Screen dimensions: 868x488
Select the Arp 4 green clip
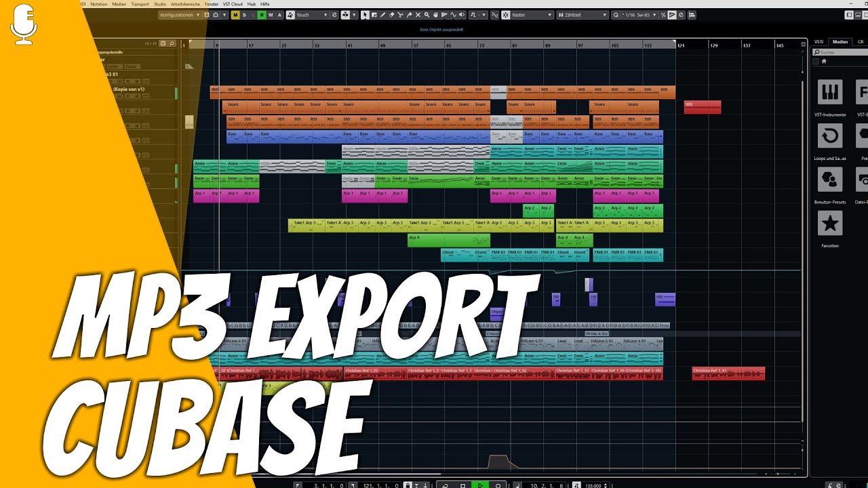(449, 241)
